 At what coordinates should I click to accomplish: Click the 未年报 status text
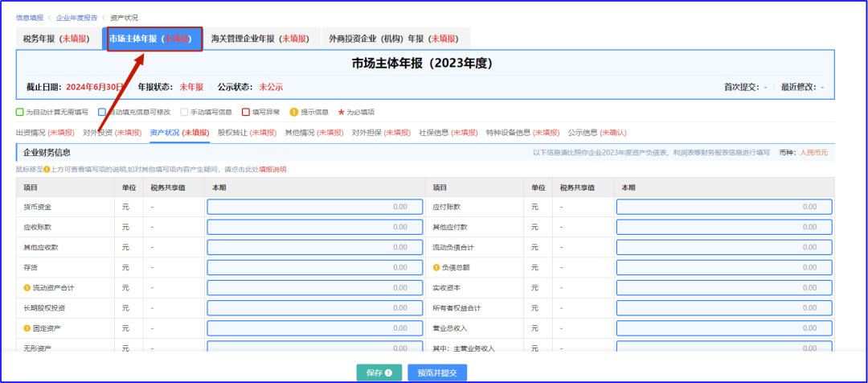(x=191, y=87)
